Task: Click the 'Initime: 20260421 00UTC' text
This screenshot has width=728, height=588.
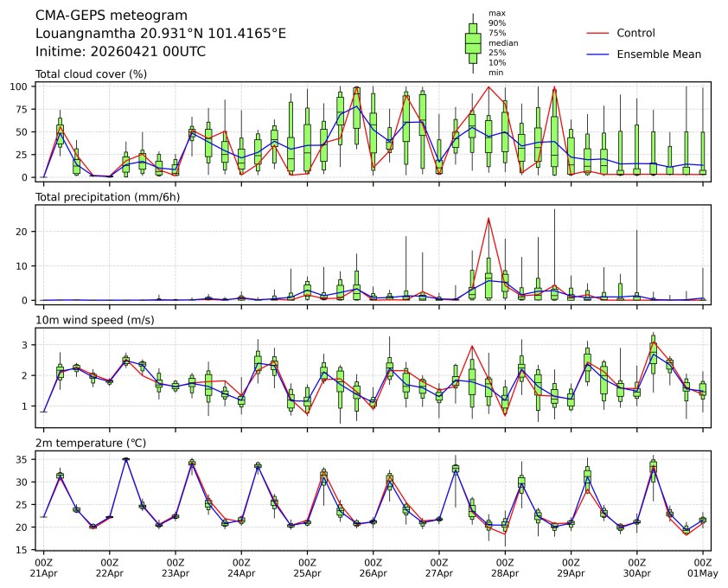Action: [x=120, y=52]
